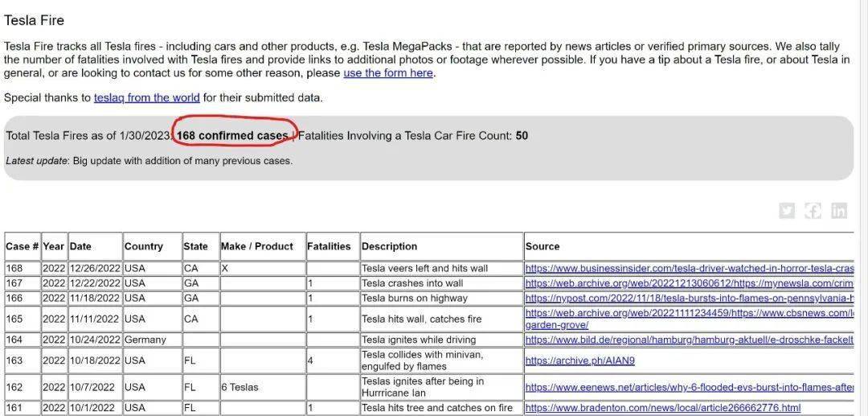Visit the bradenton.com source for case 161
868x416 pixels.
(x=663, y=408)
